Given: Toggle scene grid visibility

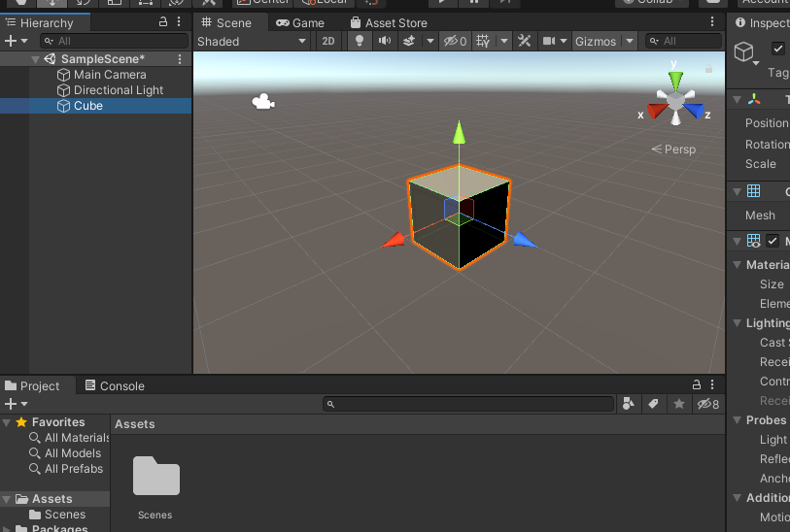Looking at the screenshot, I should pos(483,41).
